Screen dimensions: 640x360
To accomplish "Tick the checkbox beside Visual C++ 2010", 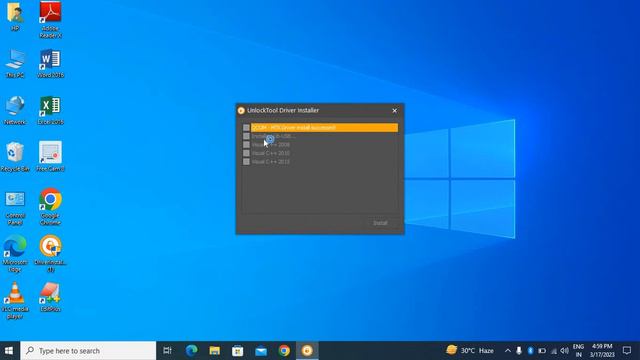I will pyautogui.click(x=246, y=153).
